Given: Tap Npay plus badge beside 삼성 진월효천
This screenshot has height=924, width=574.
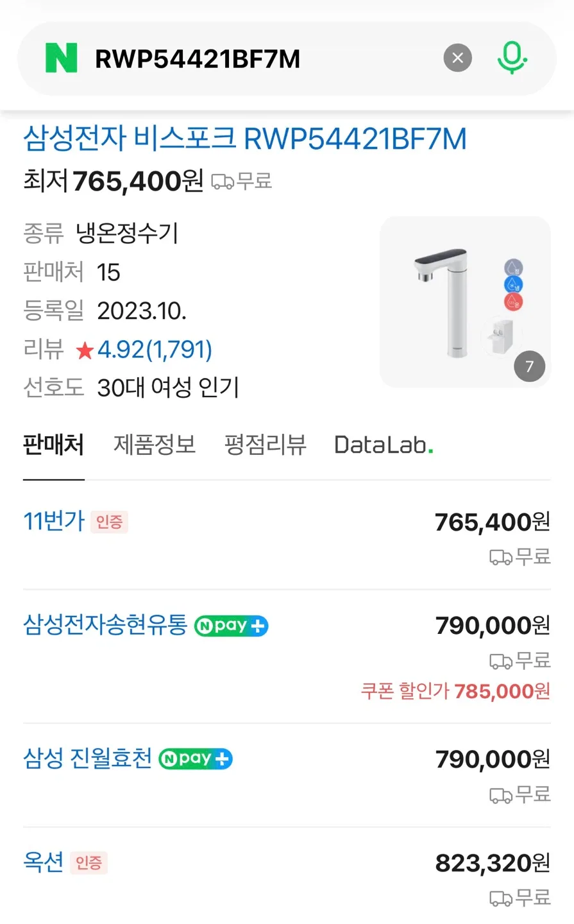Looking at the screenshot, I should tap(195, 759).
